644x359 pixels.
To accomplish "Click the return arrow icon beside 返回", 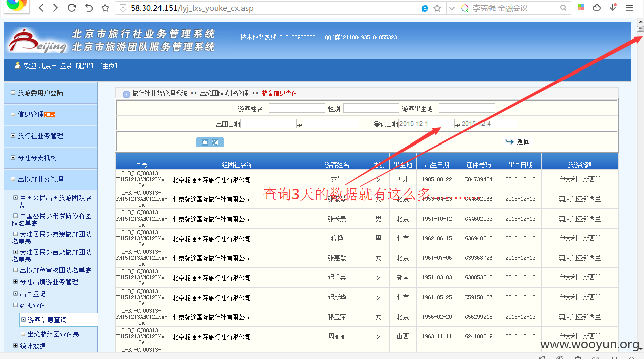I will pos(509,141).
